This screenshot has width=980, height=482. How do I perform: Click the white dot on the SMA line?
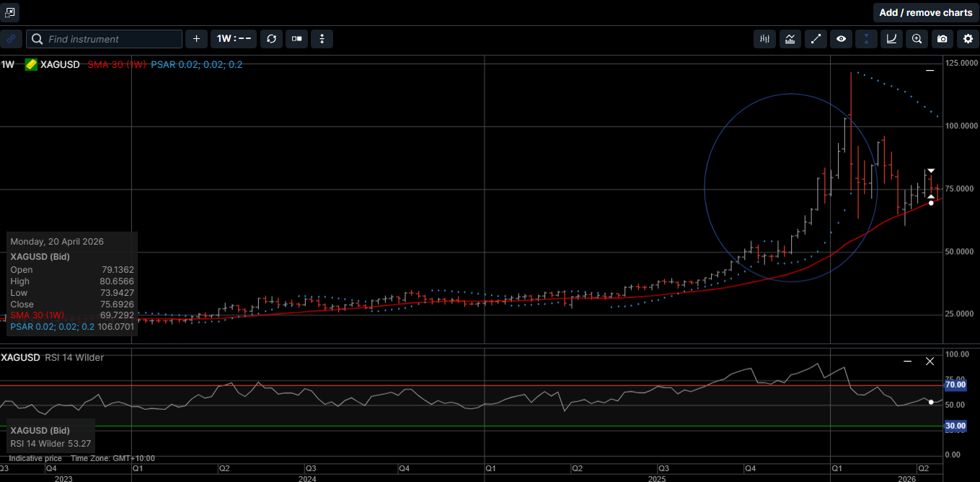coord(931,203)
